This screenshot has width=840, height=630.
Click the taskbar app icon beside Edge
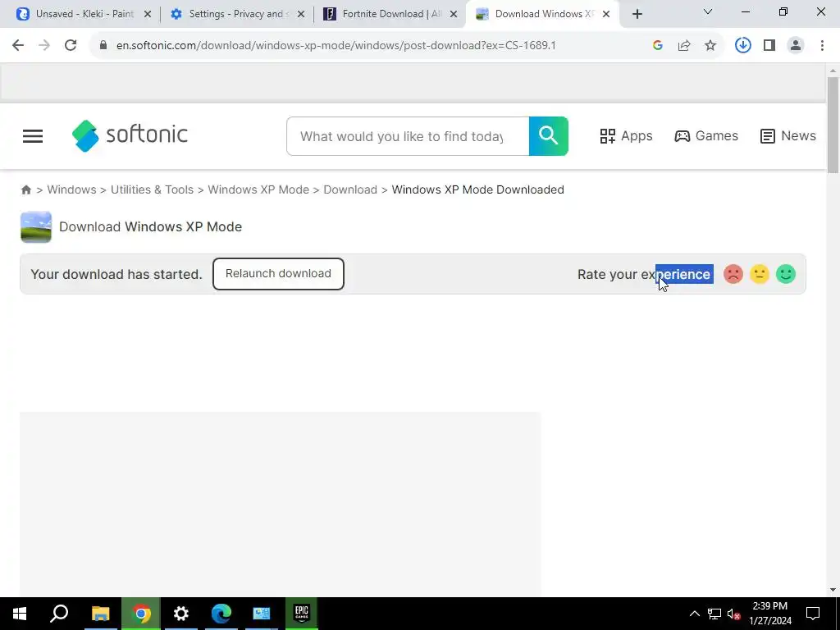pyautogui.click(x=262, y=614)
